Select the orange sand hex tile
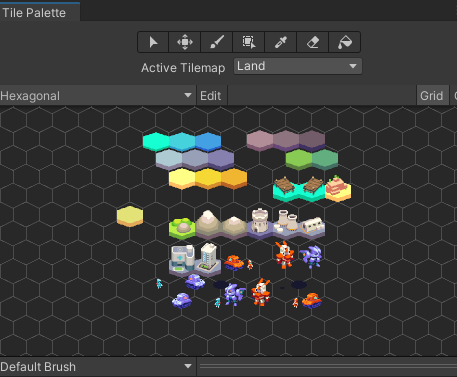The image size is (457, 377). pyautogui.click(x=234, y=178)
